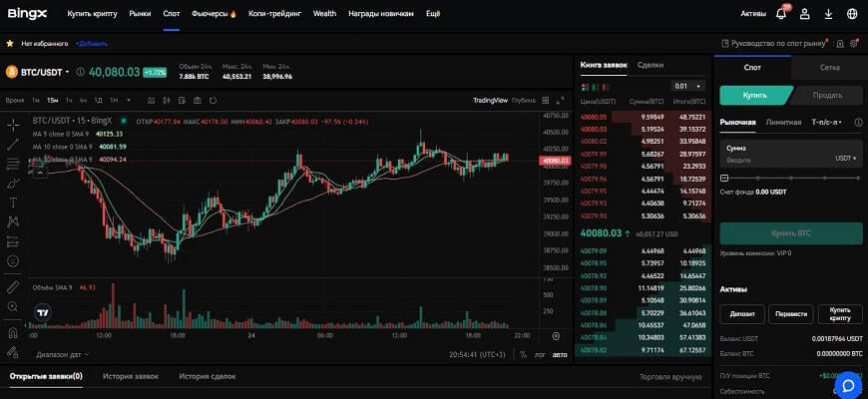868x399 pixels.
Task: Open the user profile icon
Action: 805,14
